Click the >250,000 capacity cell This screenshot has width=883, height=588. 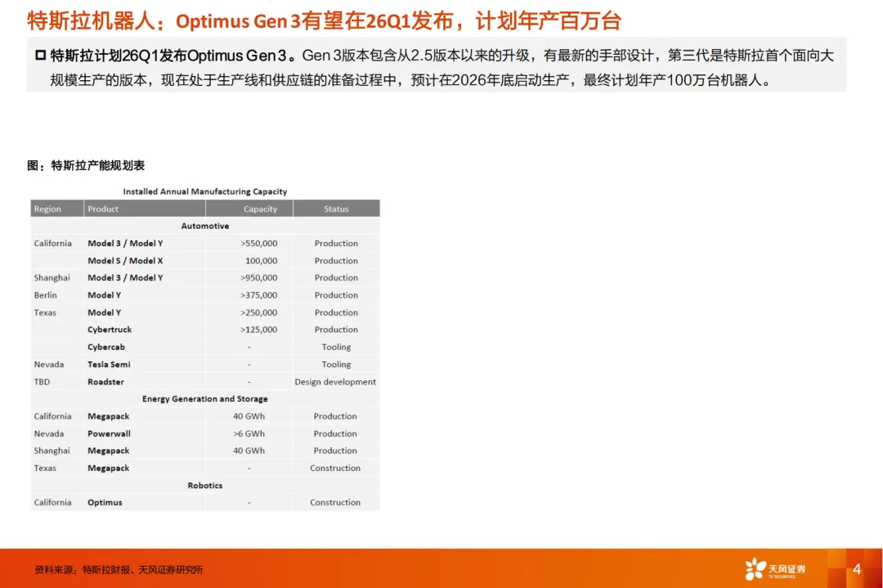click(x=259, y=312)
